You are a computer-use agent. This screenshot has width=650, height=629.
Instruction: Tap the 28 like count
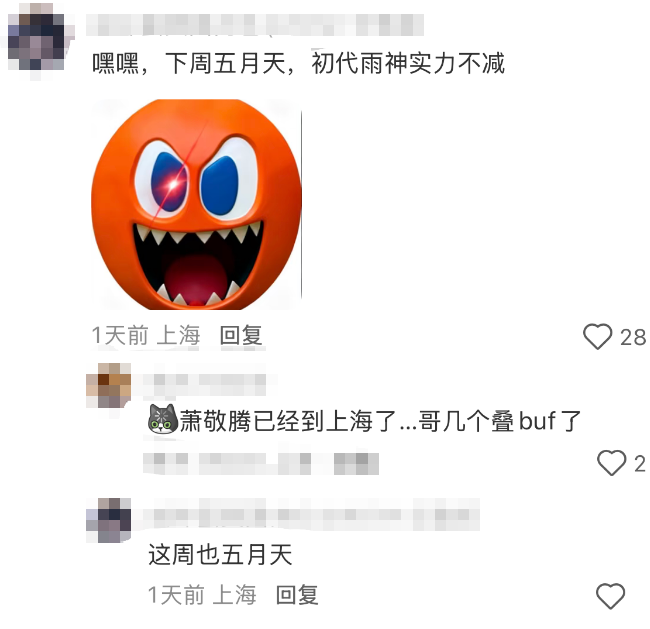(x=633, y=337)
